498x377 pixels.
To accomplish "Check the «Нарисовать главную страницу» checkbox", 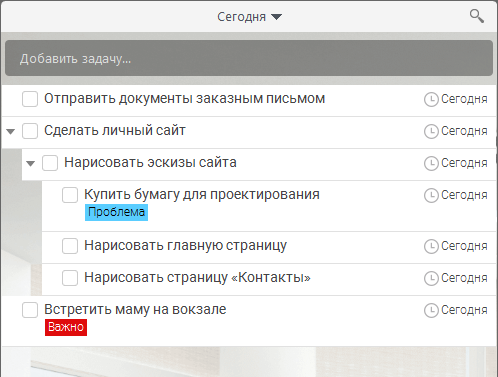I will click(70, 246).
